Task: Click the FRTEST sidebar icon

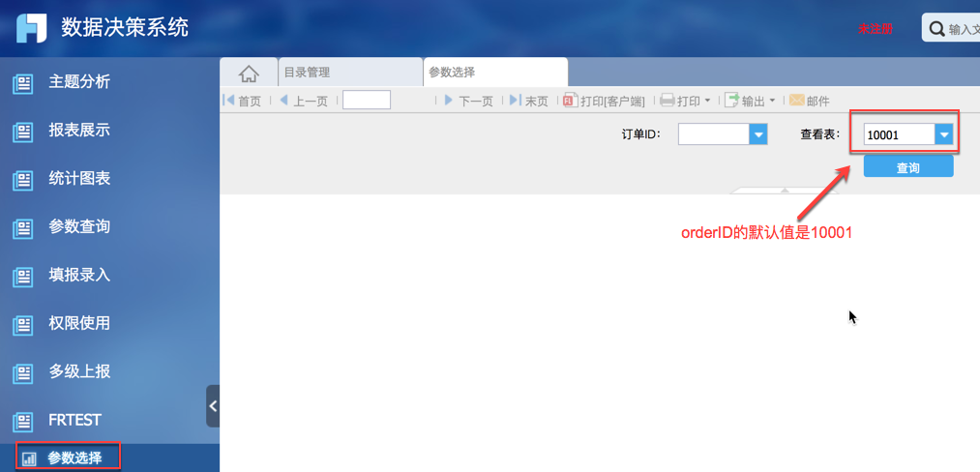Action: [x=23, y=422]
